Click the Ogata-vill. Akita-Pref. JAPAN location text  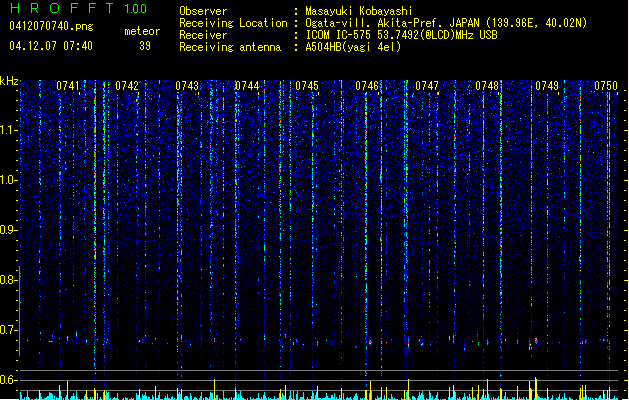click(x=446, y=23)
